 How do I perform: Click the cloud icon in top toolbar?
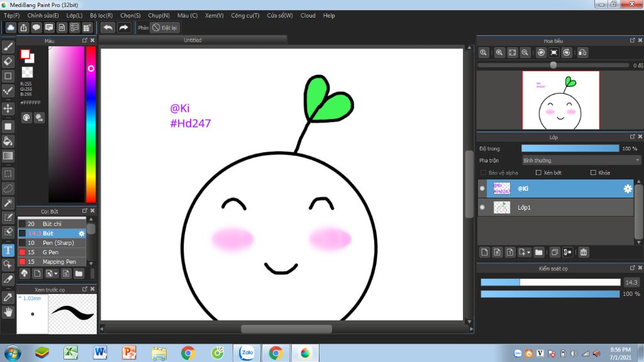(x=11, y=28)
